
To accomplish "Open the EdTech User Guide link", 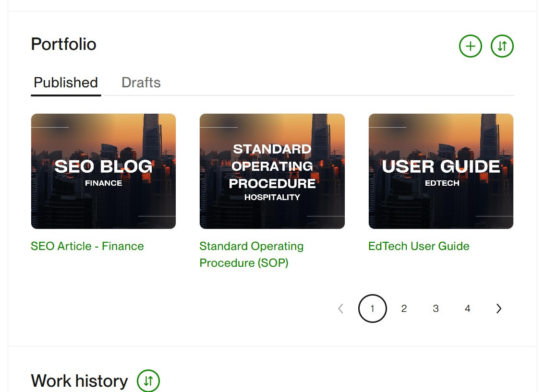I will pos(419,246).
